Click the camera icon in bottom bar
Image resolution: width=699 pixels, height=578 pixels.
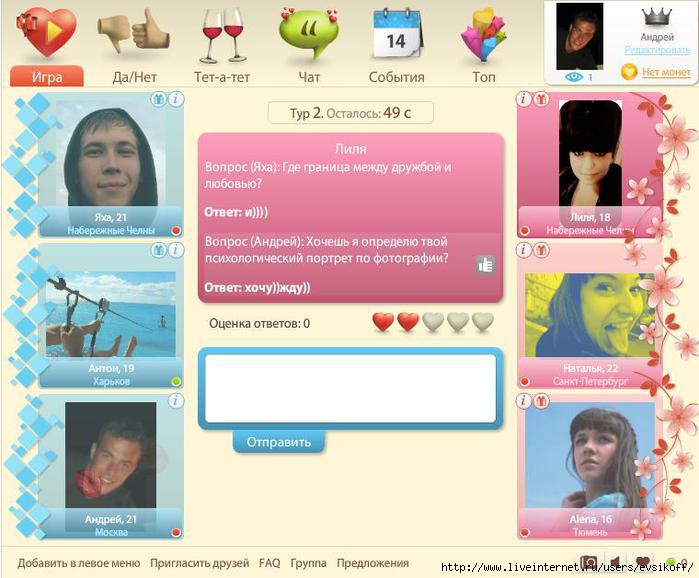[x=589, y=562]
